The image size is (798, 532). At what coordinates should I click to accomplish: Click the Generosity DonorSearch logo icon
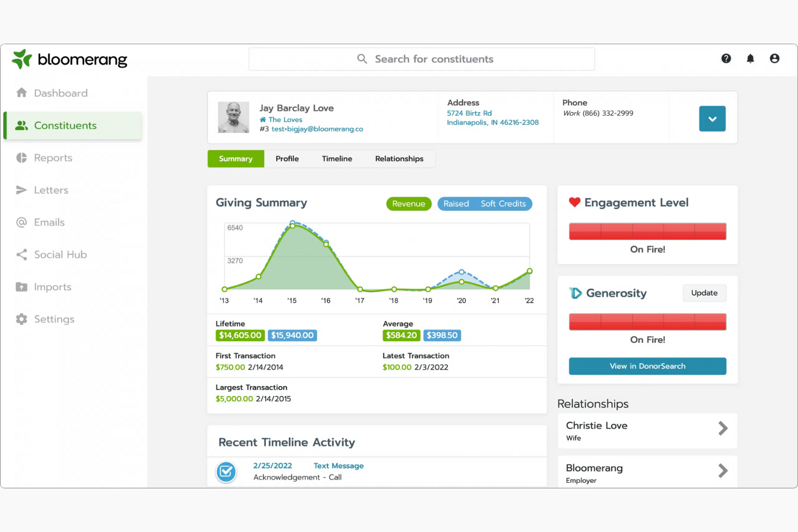coord(576,293)
